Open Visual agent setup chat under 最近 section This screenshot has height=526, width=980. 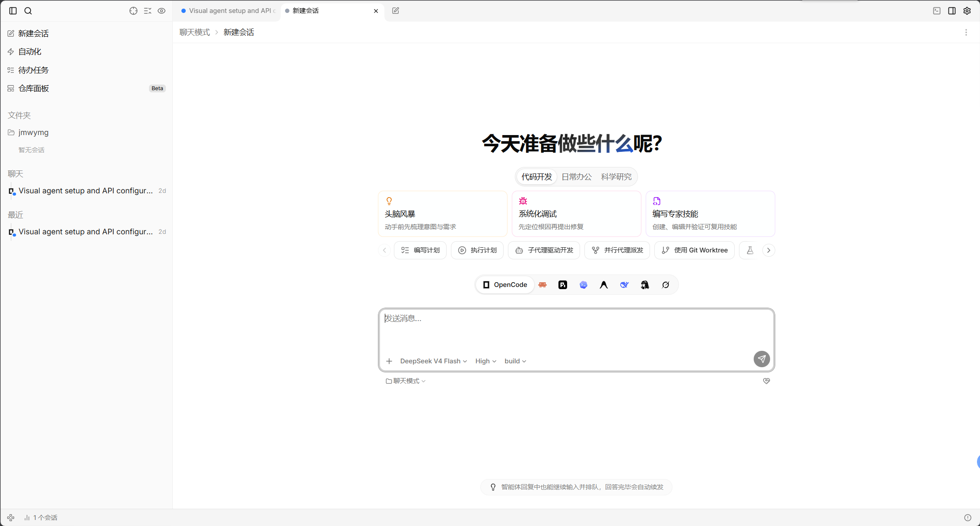pos(86,232)
